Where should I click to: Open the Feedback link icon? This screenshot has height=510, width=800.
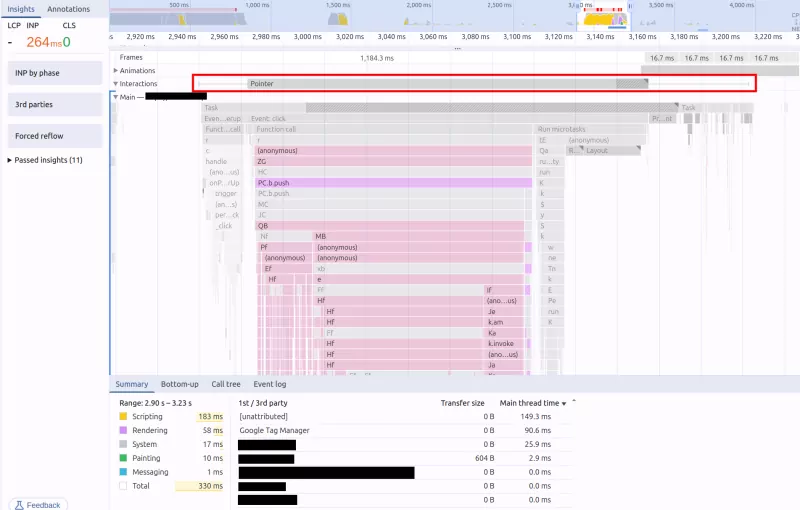[19, 505]
